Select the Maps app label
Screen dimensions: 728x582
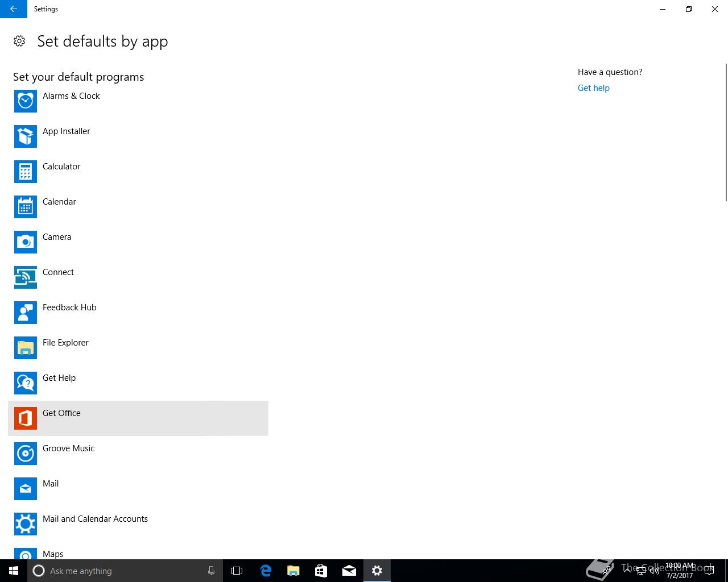53,554
